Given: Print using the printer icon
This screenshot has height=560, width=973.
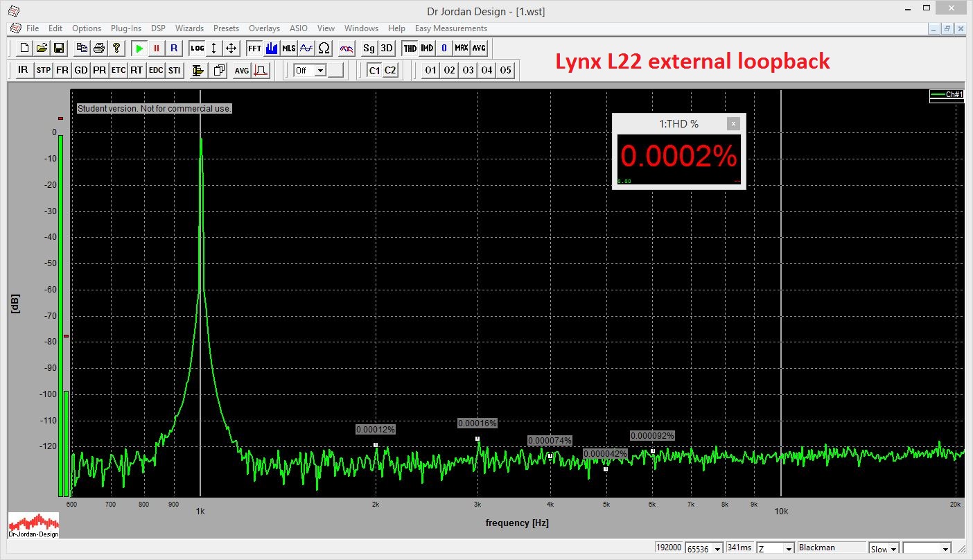Looking at the screenshot, I should [99, 48].
